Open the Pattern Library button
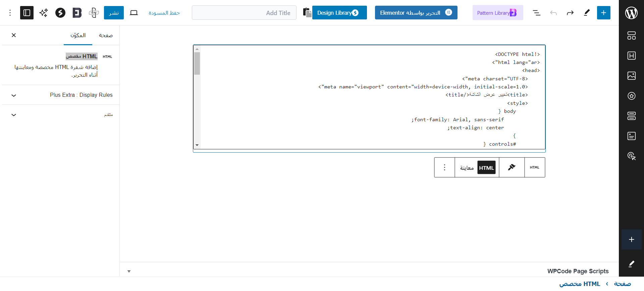This screenshot has width=644, height=291. click(498, 13)
